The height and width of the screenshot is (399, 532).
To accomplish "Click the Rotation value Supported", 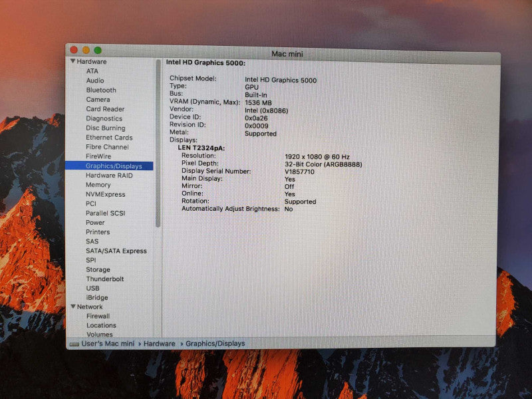I will click(301, 201).
